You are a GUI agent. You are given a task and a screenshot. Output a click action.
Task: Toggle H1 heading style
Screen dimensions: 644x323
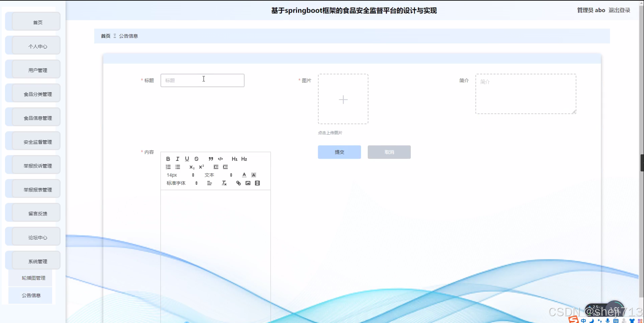click(234, 158)
